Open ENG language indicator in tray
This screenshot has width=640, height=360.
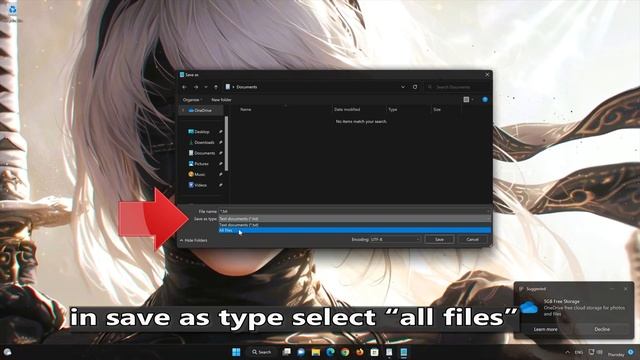click(579, 352)
